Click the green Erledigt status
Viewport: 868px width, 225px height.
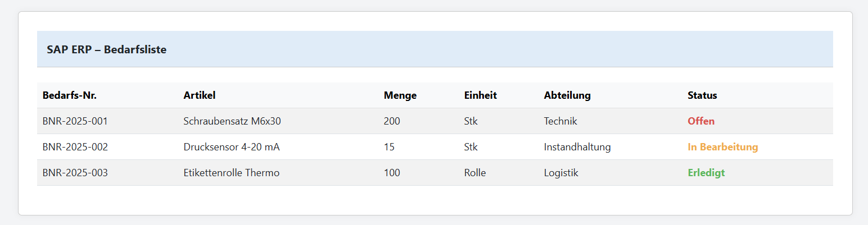[x=706, y=173]
